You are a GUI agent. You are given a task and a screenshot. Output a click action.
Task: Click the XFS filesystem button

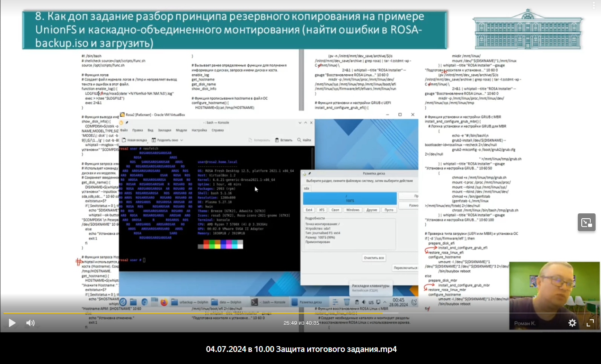pyautogui.click(x=322, y=210)
